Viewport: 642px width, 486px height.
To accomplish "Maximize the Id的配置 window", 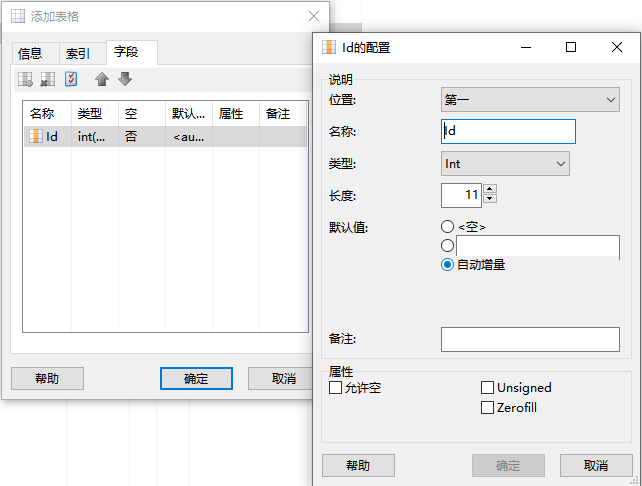I will point(571,47).
